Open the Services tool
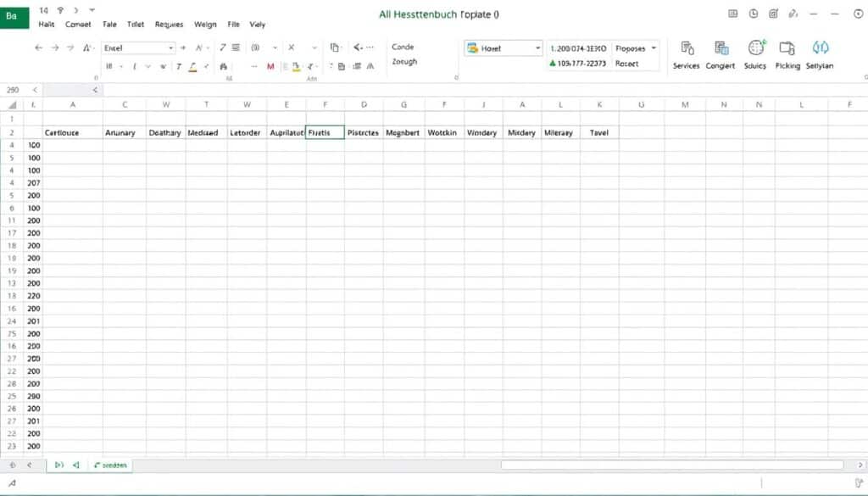Image resolution: width=868 pixels, height=496 pixels. point(686,55)
